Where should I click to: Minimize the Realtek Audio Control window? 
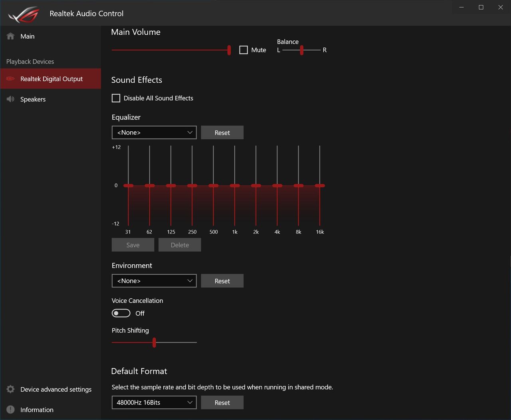pos(461,7)
